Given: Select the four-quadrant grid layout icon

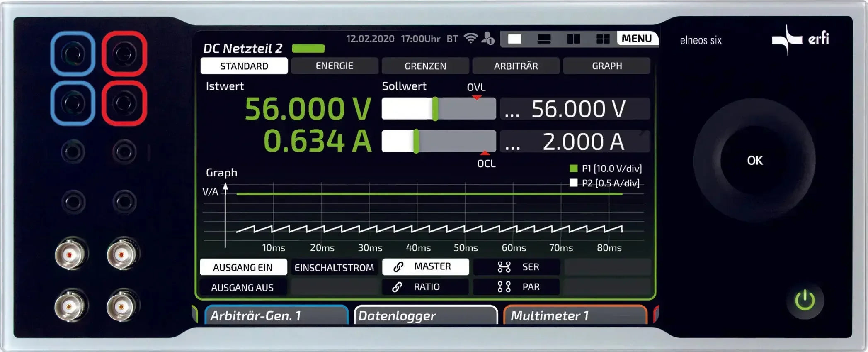Looking at the screenshot, I should (x=603, y=39).
